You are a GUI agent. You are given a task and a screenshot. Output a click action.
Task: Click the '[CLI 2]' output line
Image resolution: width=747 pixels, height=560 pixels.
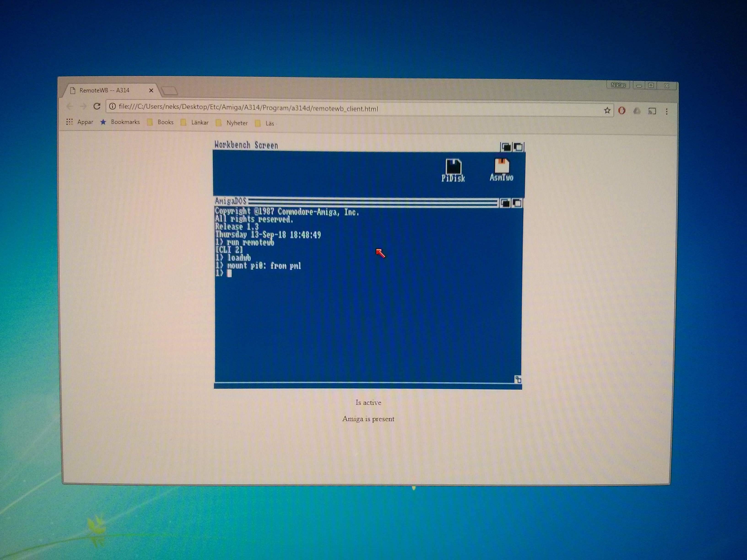tap(229, 250)
